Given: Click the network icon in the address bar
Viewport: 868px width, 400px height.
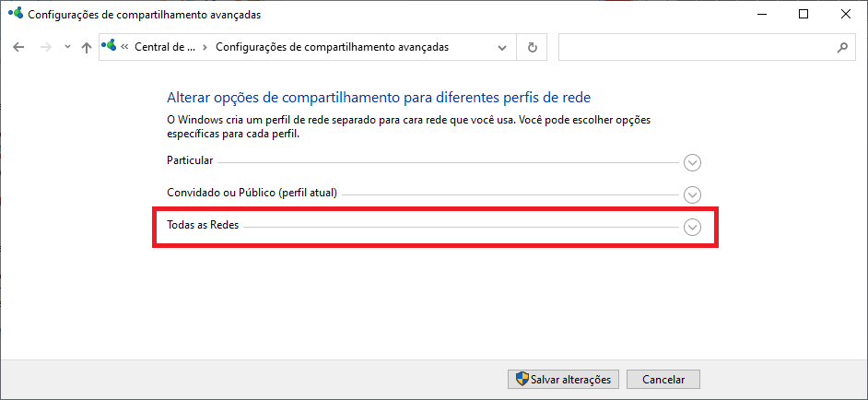Looking at the screenshot, I should (x=111, y=47).
